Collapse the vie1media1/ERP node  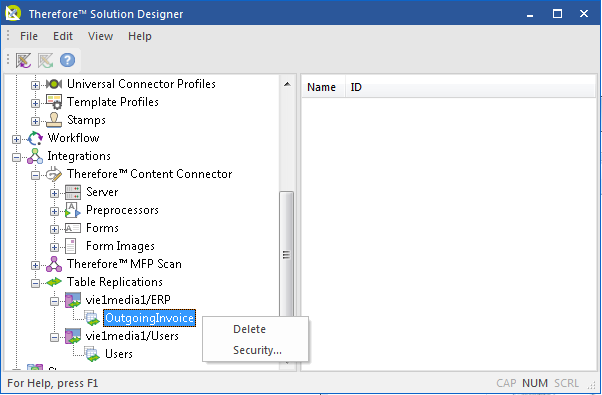[54, 302]
